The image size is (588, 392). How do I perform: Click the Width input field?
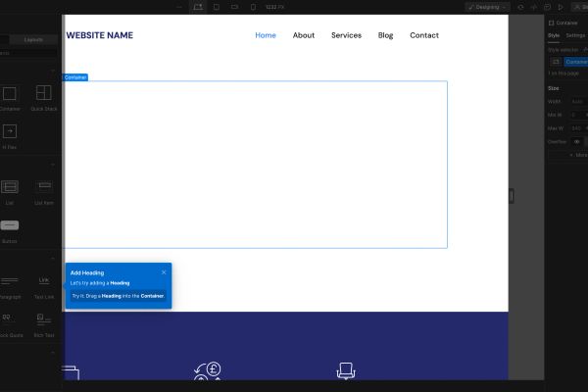tap(579, 102)
